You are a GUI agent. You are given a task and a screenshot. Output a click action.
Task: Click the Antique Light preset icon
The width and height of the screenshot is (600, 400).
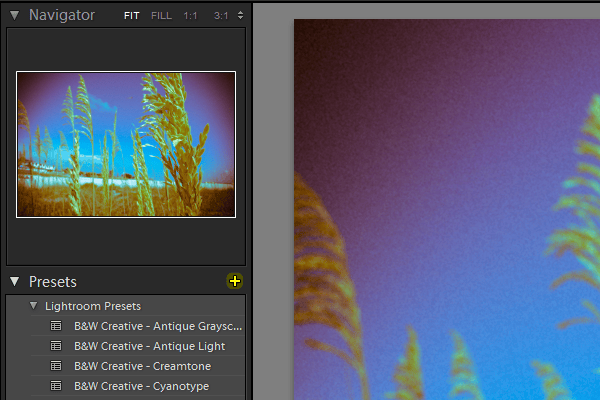[56, 346]
